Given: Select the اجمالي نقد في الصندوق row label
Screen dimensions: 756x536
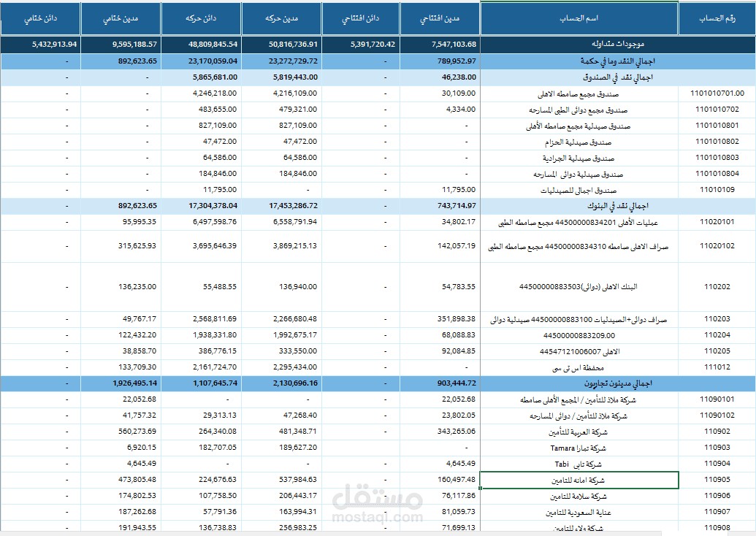Looking at the screenshot, I should click(x=618, y=77).
